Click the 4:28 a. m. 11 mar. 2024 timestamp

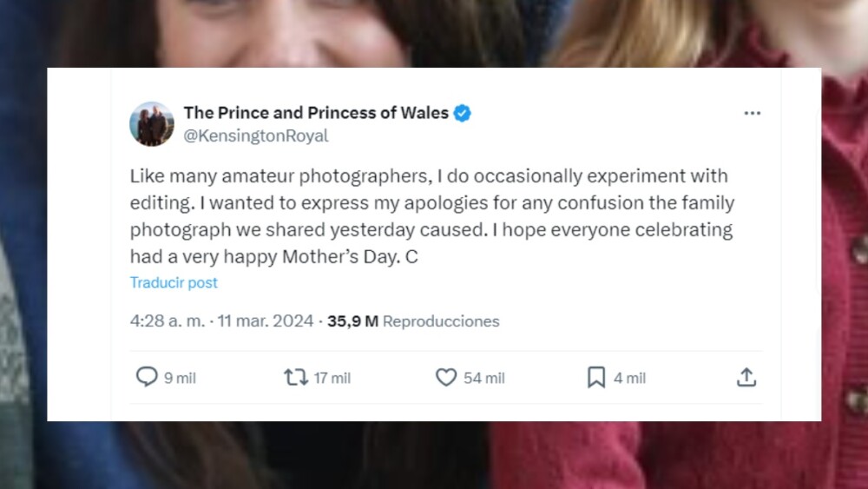(x=221, y=320)
